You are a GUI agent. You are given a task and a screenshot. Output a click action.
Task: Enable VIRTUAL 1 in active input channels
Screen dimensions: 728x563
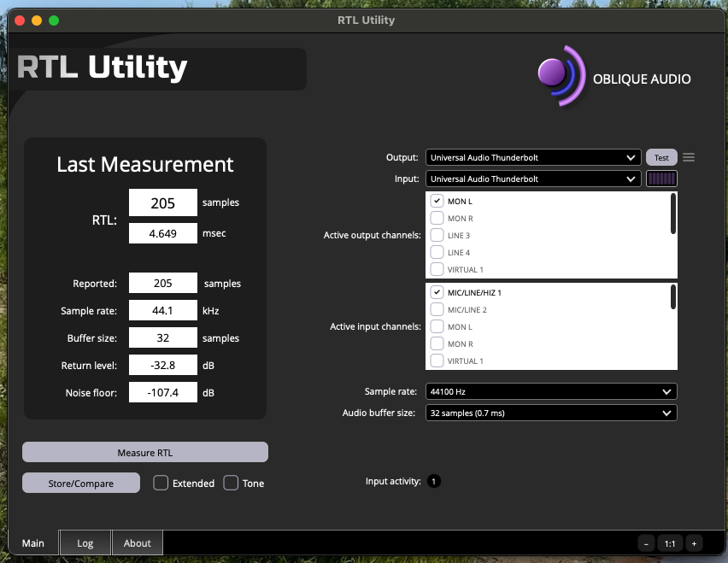pos(437,361)
